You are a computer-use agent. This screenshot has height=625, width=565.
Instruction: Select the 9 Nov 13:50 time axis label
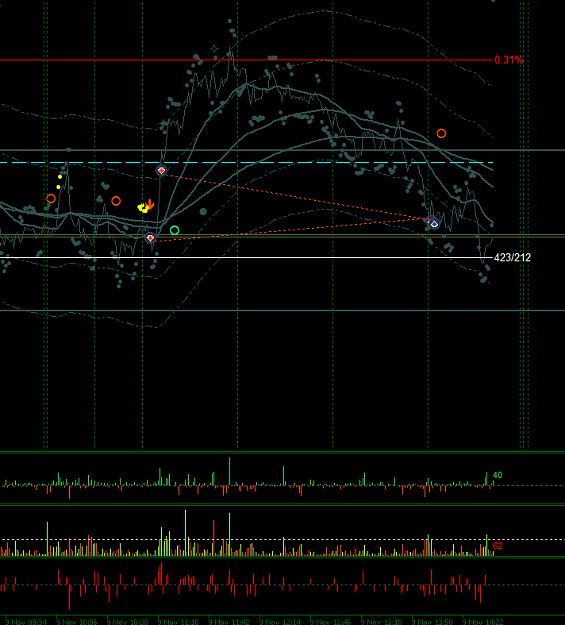coord(432,622)
